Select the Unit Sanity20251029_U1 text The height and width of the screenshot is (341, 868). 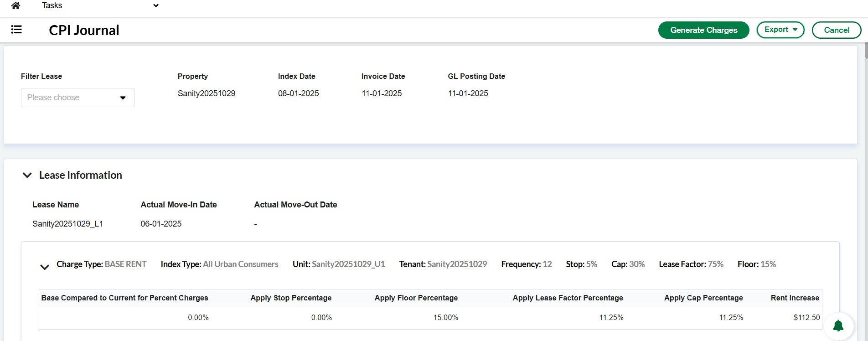click(x=348, y=264)
